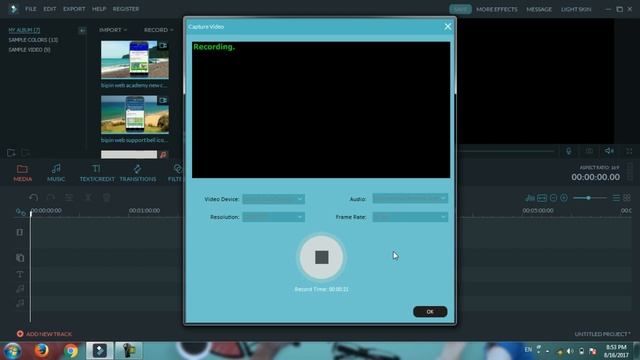Expand the IMPORT dropdown
The width and height of the screenshot is (640, 360).
113,30
